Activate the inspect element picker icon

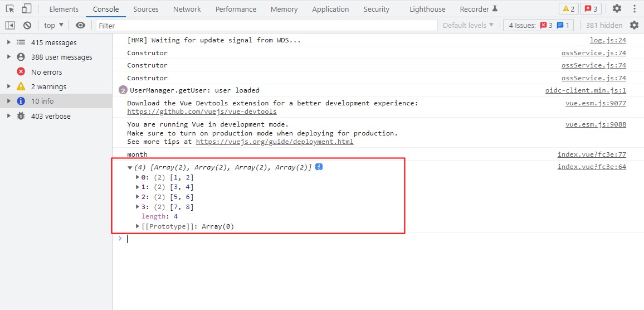pyautogui.click(x=10, y=8)
